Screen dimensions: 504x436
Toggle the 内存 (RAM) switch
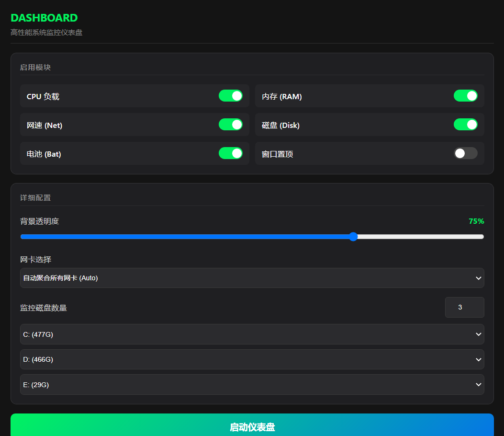click(465, 96)
